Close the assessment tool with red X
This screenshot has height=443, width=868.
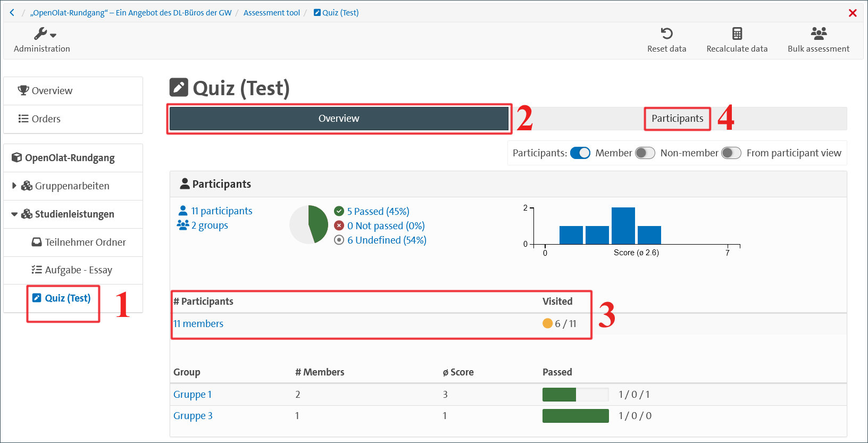(x=853, y=13)
